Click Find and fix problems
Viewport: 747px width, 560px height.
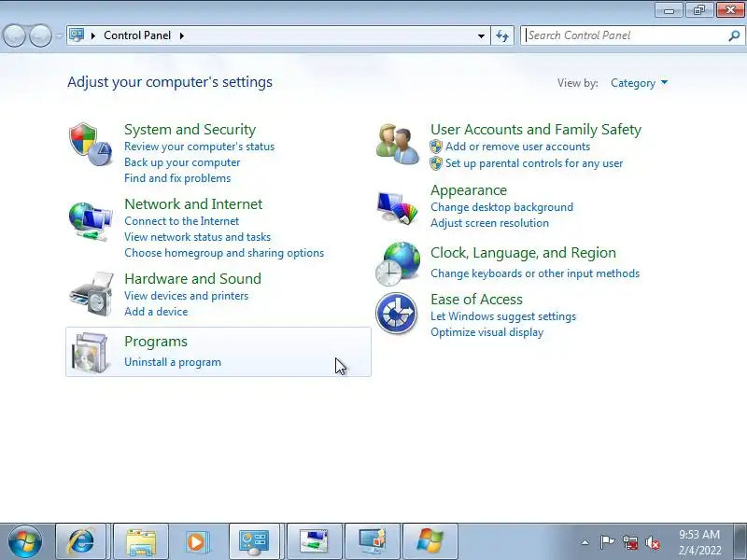tap(177, 178)
